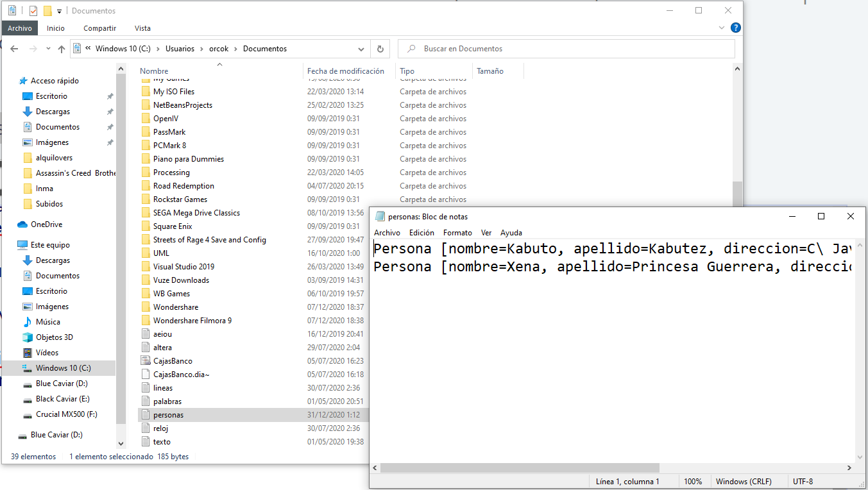Click Windows 10 (C:) breadcrumb
The width and height of the screenshot is (868, 490).
tap(123, 49)
